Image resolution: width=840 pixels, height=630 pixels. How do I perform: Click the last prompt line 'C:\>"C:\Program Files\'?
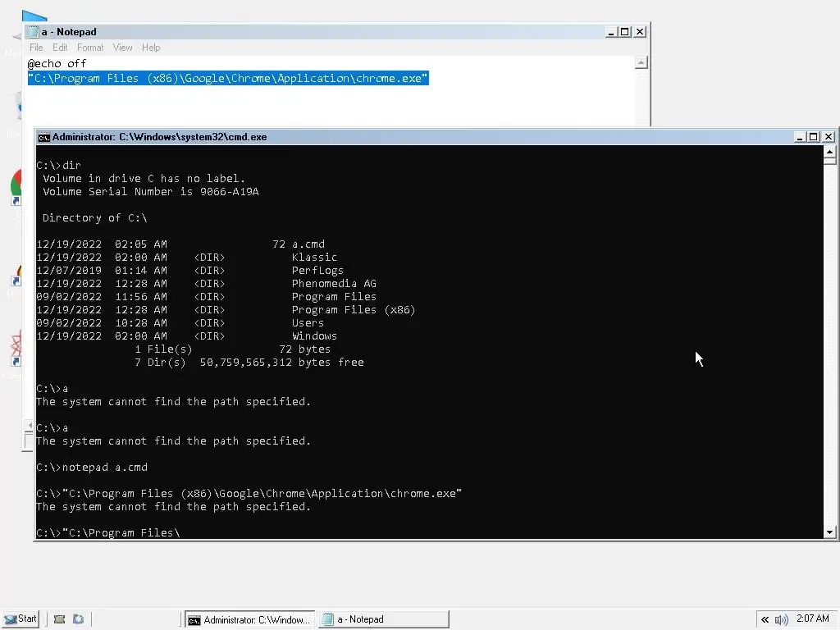point(108,532)
